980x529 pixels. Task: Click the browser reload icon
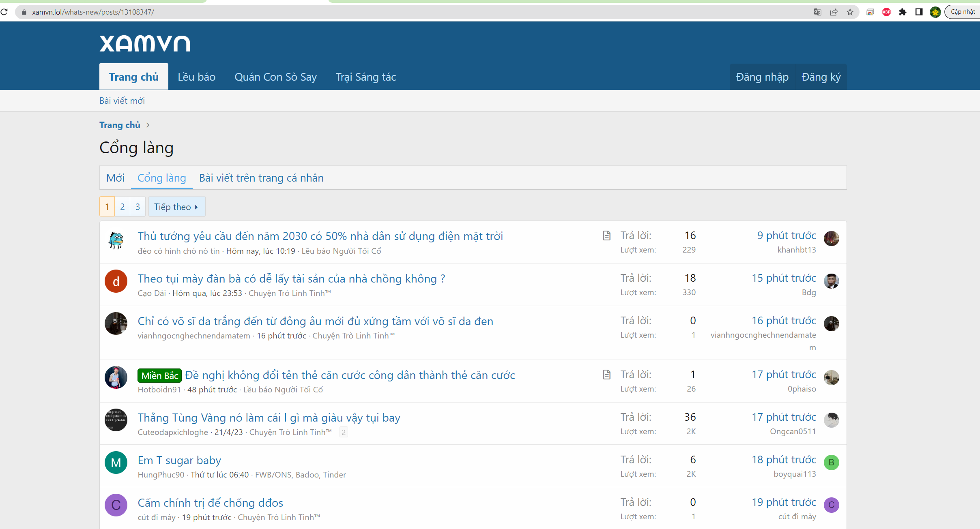(x=4, y=12)
